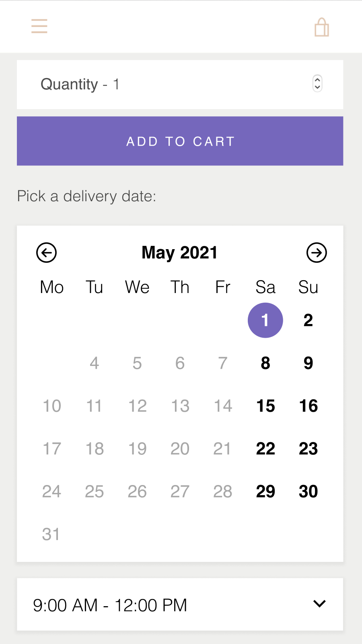Open the hamburger menu

pyautogui.click(x=39, y=26)
